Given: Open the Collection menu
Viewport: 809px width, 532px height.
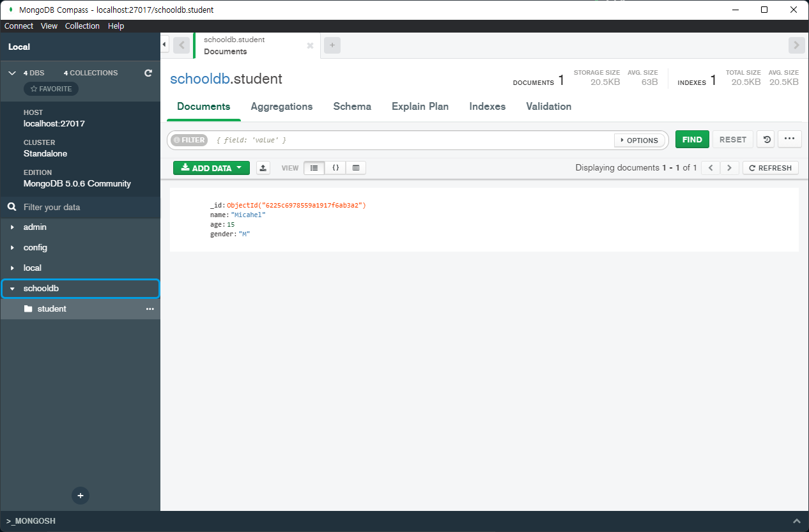Looking at the screenshot, I should [x=82, y=26].
